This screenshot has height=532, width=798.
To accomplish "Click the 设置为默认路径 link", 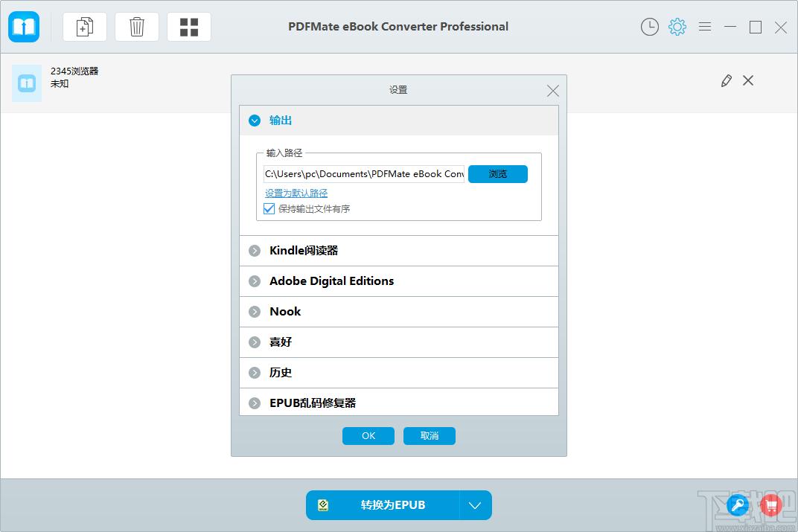I will (296, 193).
